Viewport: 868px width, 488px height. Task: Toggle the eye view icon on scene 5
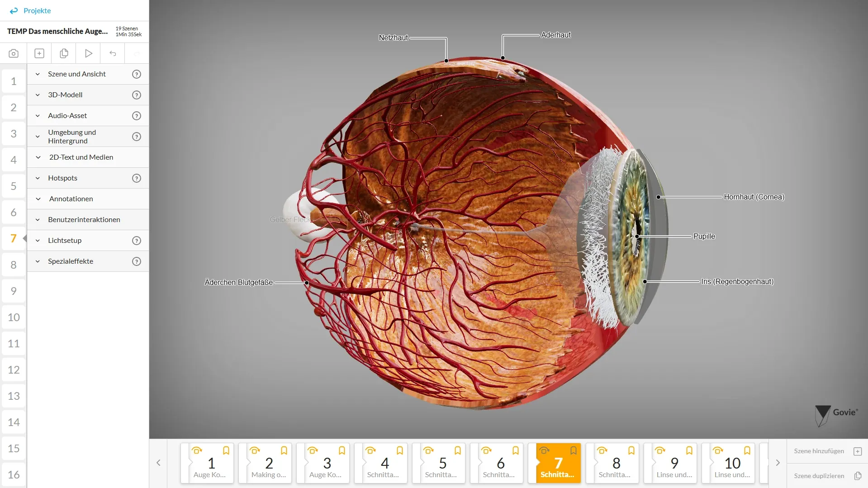pyautogui.click(x=428, y=450)
